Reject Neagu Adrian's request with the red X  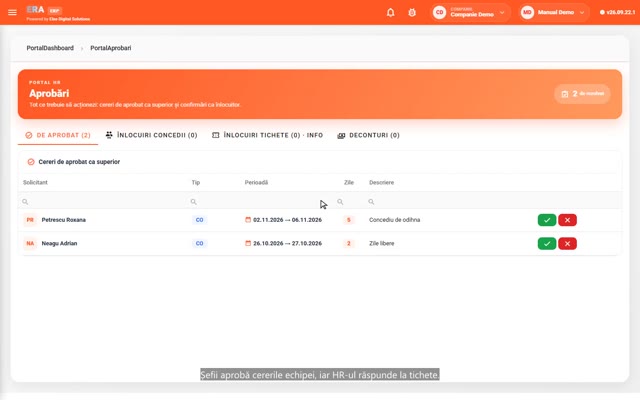click(x=567, y=244)
